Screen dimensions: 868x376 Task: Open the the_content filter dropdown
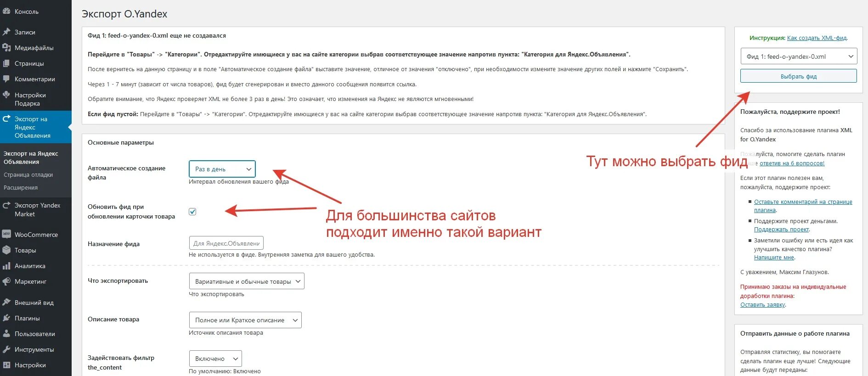215,359
